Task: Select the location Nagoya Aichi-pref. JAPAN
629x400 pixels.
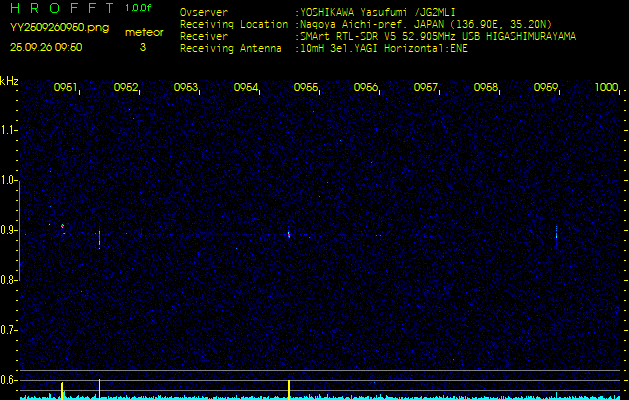Action: [x=372, y=24]
